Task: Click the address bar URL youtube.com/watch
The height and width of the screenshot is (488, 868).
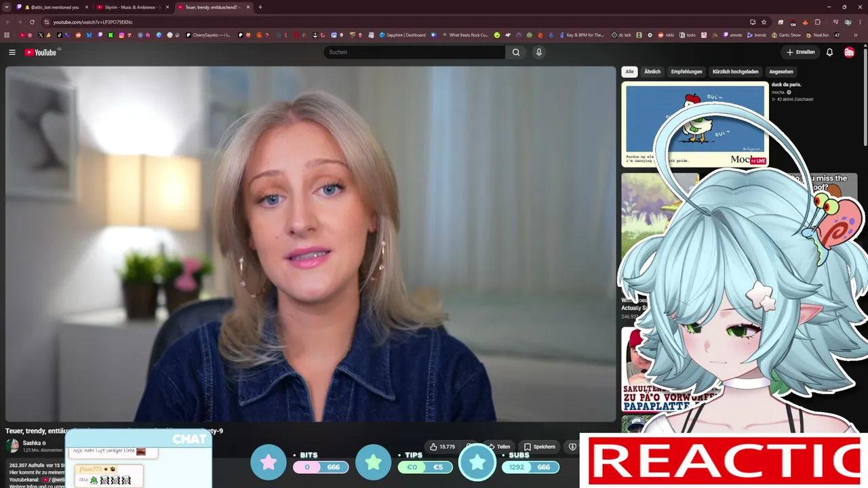Action: [x=93, y=22]
